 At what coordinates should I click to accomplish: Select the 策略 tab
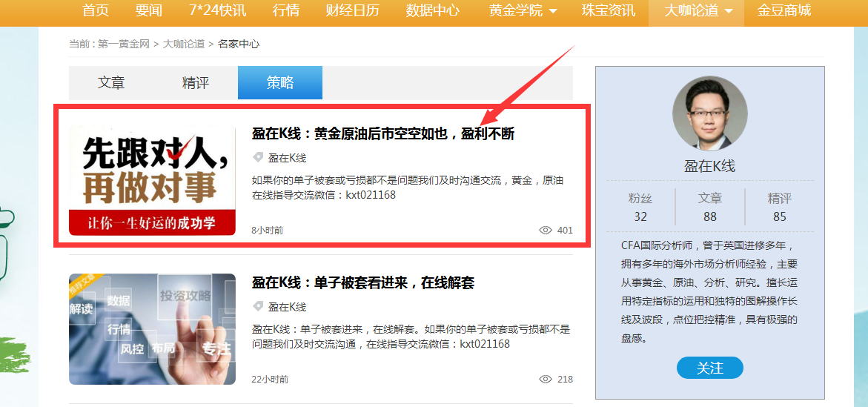click(280, 82)
